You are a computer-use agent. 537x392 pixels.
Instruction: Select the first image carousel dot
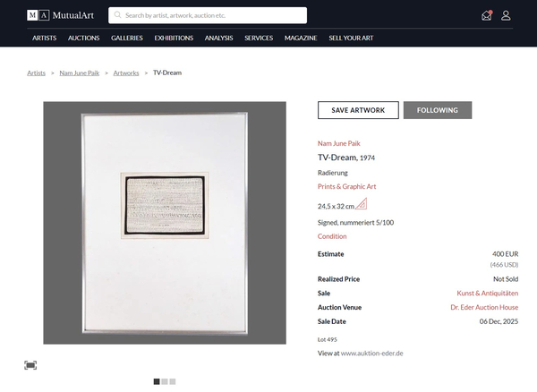(x=157, y=381)
